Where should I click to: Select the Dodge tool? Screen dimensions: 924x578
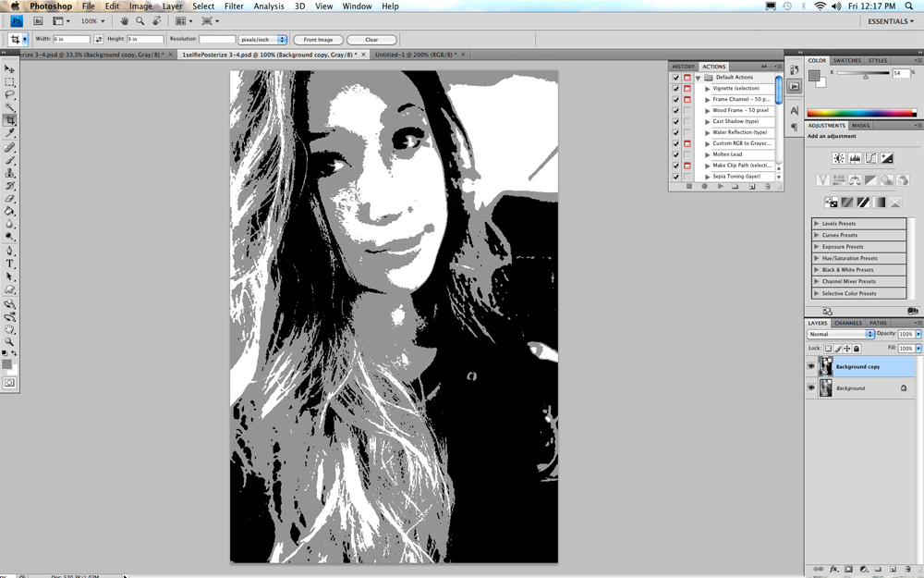[x=9, y=237]
